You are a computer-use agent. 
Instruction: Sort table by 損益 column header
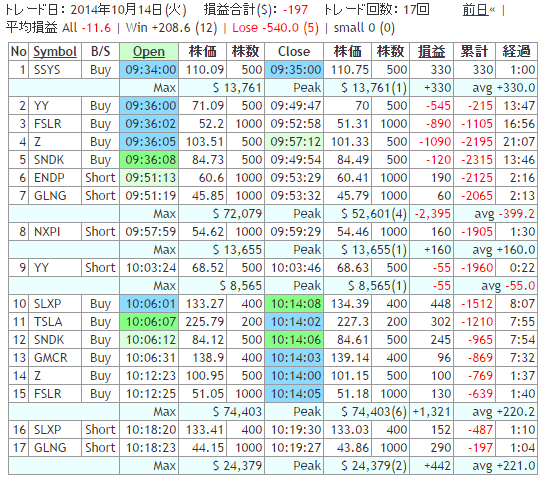point(431,51)
